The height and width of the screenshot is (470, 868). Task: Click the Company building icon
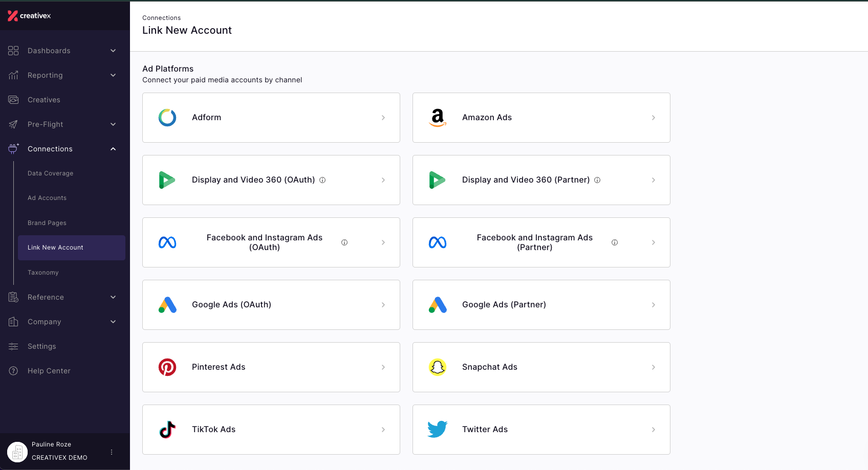13,322
